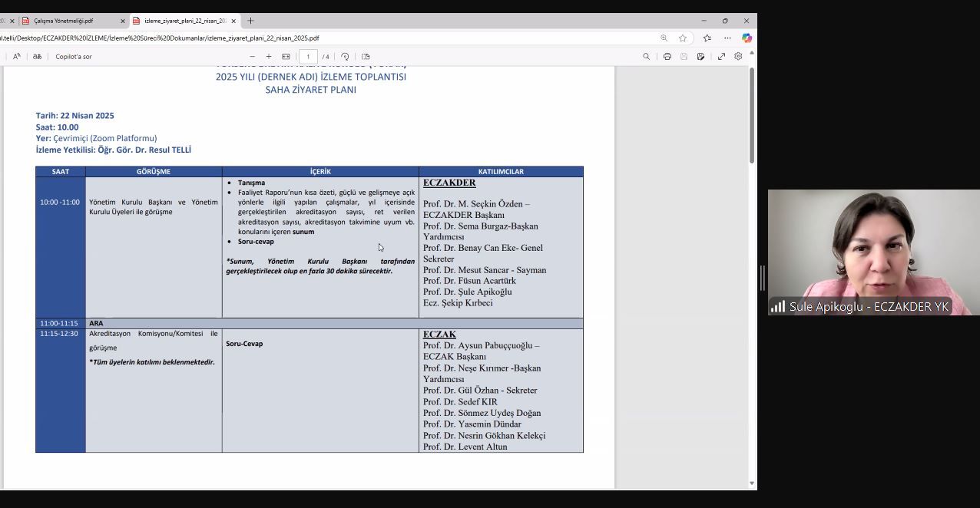Screen dimensions: 980x508
Task: Edit the page number field
Action: (x=308, y=57)
